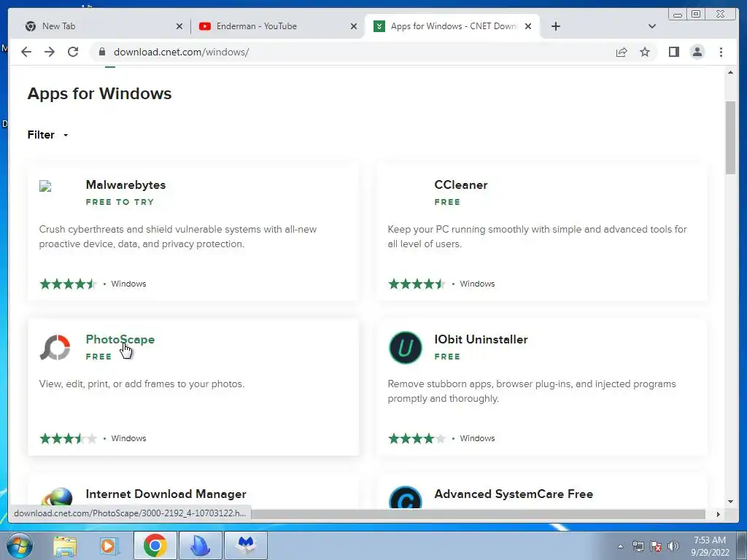747x560 pixels.
Task: Click the lock icon in address bar
Action: tap(101, 52)
